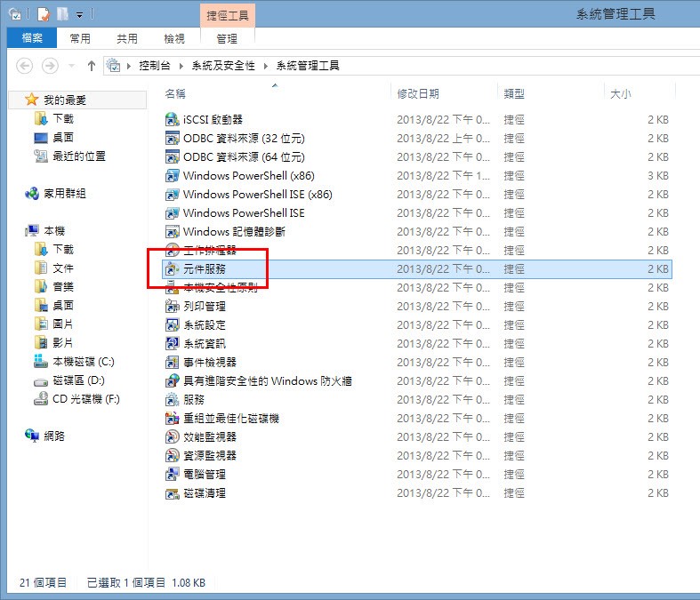Open 影片 under 本機
The height and width of the screenshot is (600, 700).
[x=63, y=343]
